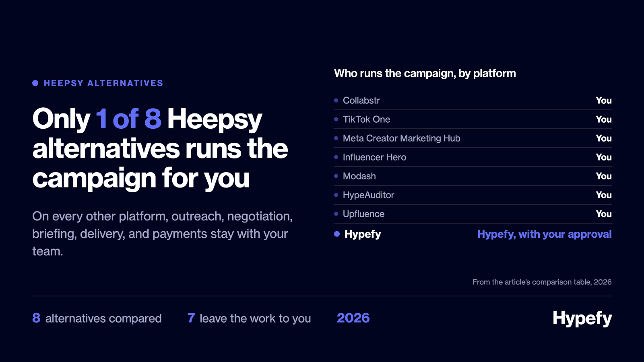
Task: Click the 'Upfluence' platform label
Action: pyautogui.click(x=363, y=214)
